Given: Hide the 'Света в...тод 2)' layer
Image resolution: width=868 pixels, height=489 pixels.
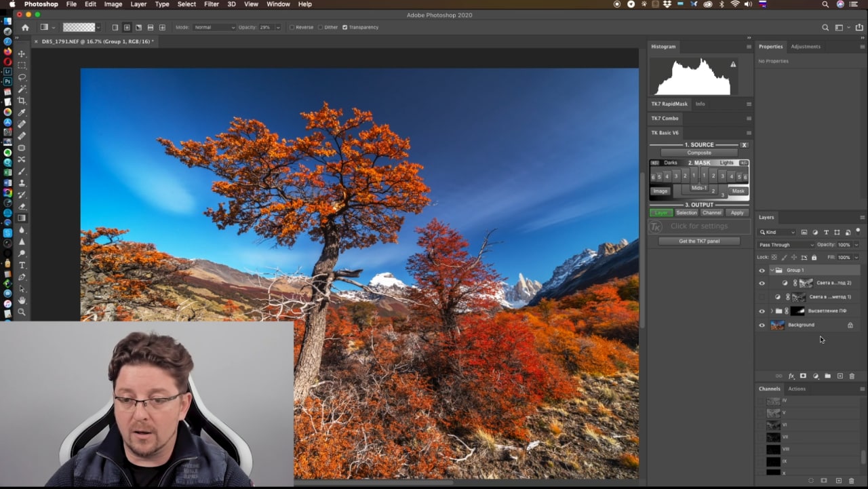Looking at the screenshot, I should (x=762, y=283).
